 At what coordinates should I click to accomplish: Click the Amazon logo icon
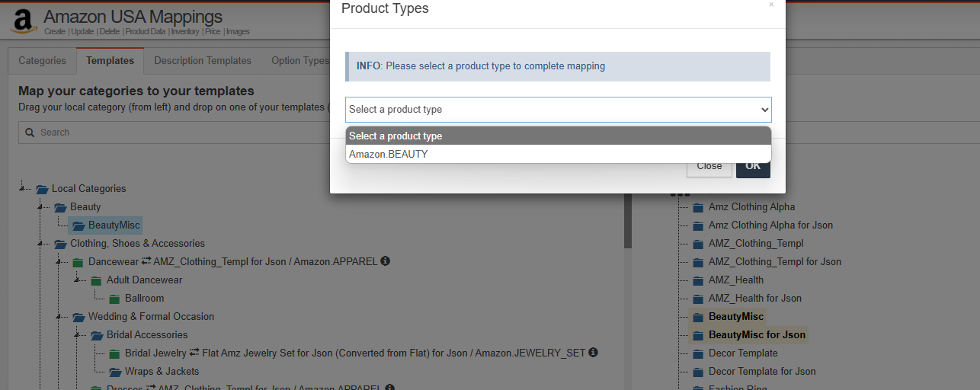[x=23, y=21]
